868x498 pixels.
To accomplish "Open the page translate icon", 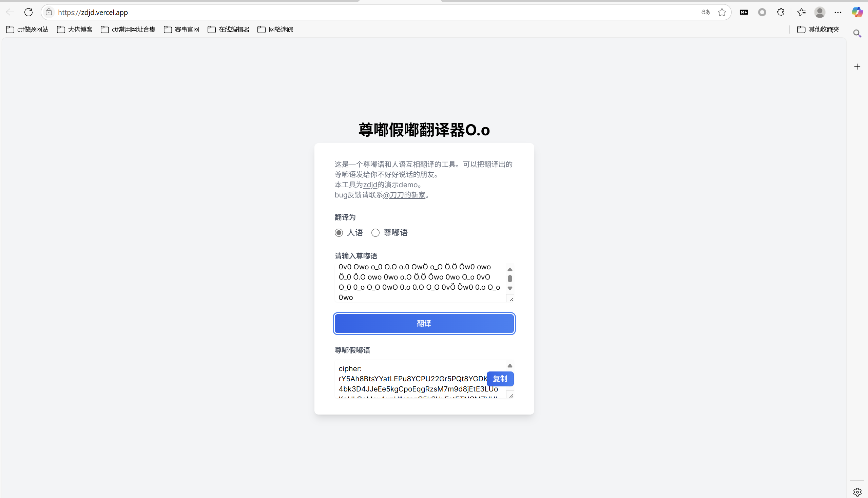I will pyautogui.click(x=706, y=12).
